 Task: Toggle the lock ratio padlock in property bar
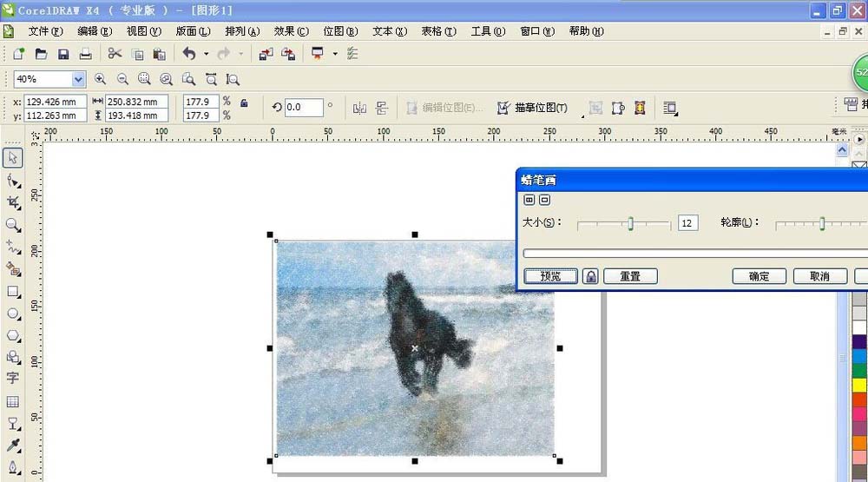[244, 102]
